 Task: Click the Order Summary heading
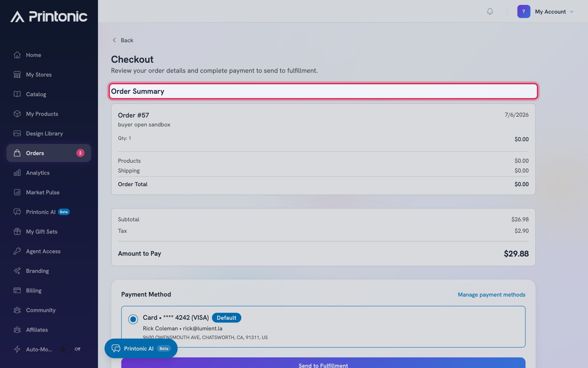137,91
